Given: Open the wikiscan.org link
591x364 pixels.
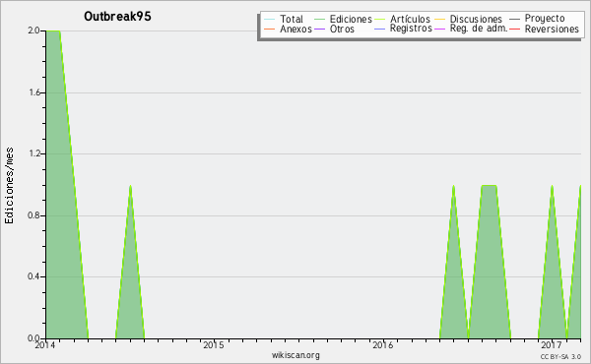Looking at the screenshot, I should pos(295,355).
